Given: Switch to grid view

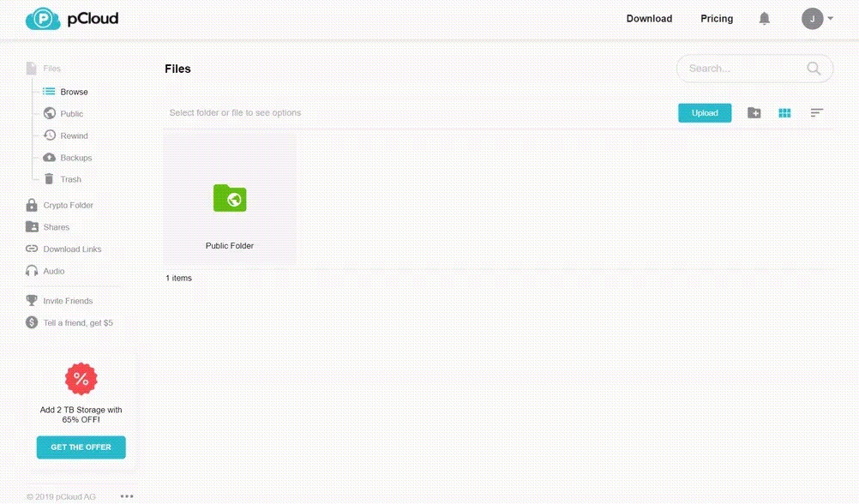Looking at the screenshot, I should (784, 112).
